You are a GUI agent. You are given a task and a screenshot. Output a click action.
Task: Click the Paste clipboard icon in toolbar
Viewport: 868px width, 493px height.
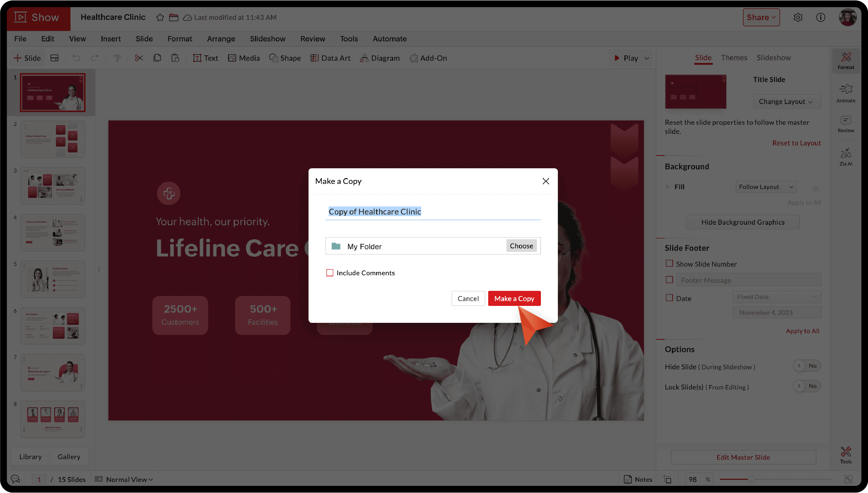click(x=175, y=58)
